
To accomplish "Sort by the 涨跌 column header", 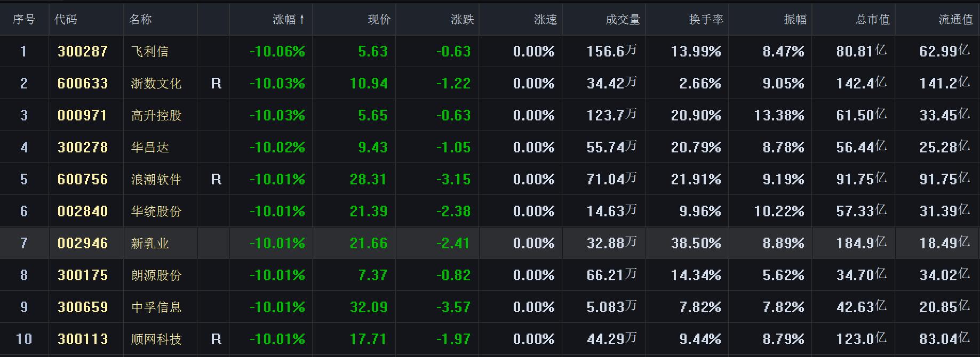I will pyautogui.click(x=462, y=20).
